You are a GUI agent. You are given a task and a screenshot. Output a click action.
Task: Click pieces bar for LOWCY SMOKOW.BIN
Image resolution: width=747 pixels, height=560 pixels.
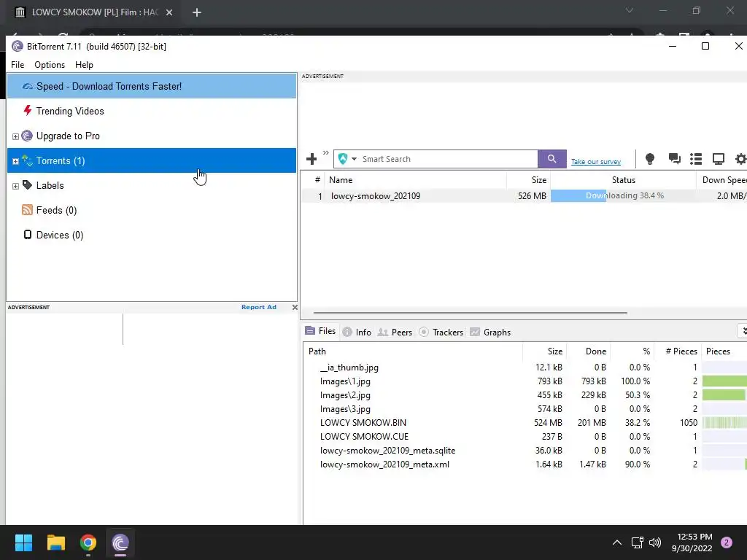click(724, 422)
